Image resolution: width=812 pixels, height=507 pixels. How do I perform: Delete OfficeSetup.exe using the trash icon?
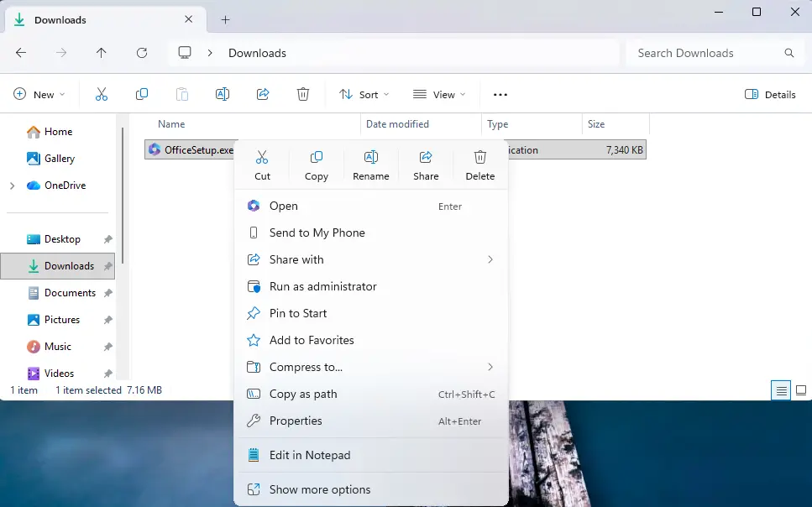coord(479,164)
